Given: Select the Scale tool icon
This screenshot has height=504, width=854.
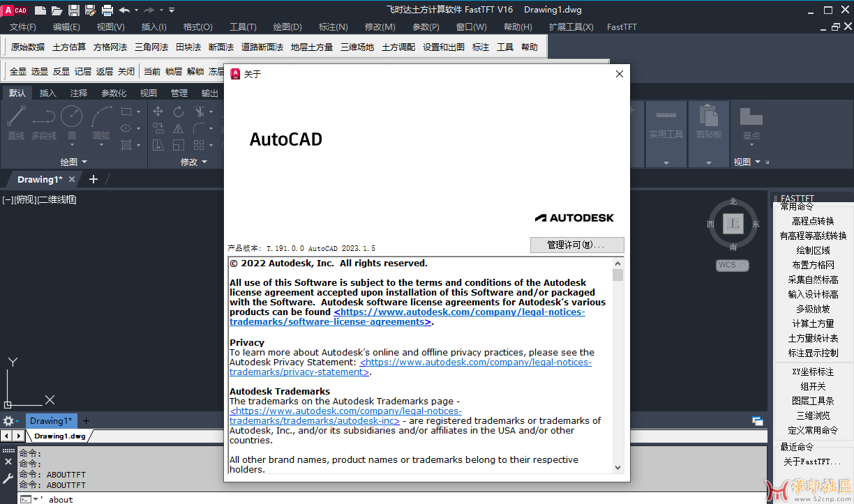Looking at the screenshot, I should tap(179, 145).
